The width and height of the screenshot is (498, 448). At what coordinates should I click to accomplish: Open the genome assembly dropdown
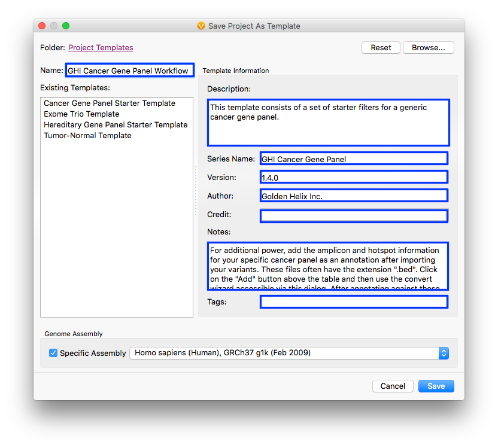(287, 353)
